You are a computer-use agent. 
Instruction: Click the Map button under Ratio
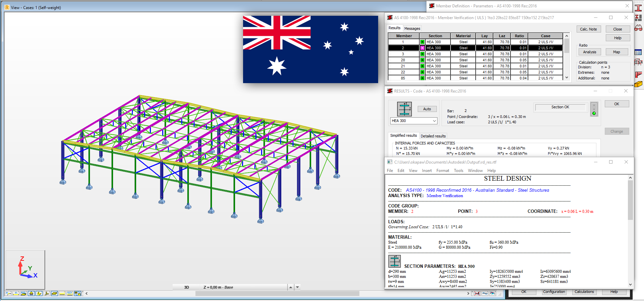tap(617, 52)
